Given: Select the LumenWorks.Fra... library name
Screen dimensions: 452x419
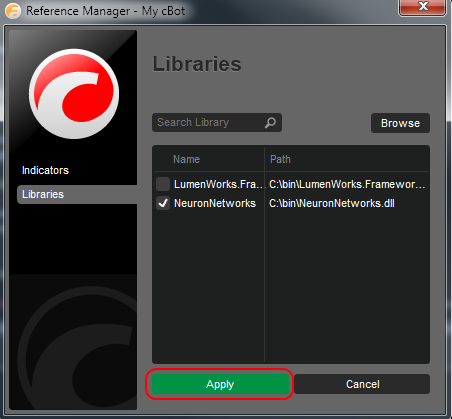Looking at the screenshot, I should click(219, 184).
